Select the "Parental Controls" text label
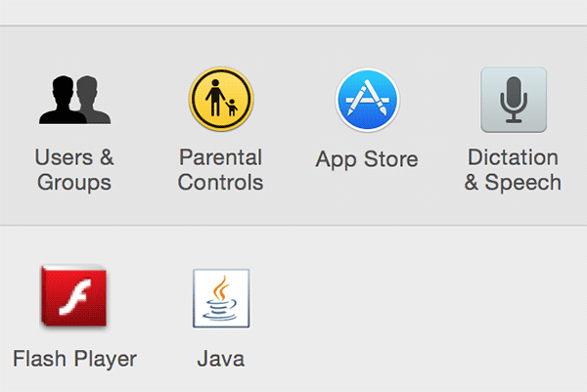Viewport: 587px width, 392px height. click(221, 170)
